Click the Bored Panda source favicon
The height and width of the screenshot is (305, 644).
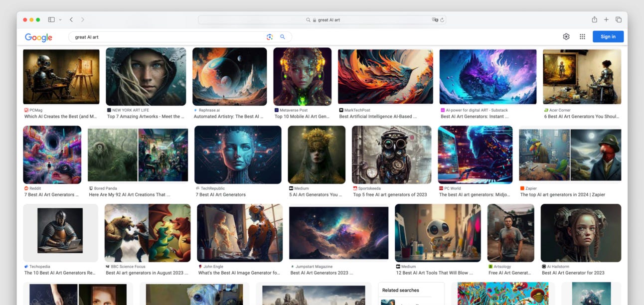point(91,188)
